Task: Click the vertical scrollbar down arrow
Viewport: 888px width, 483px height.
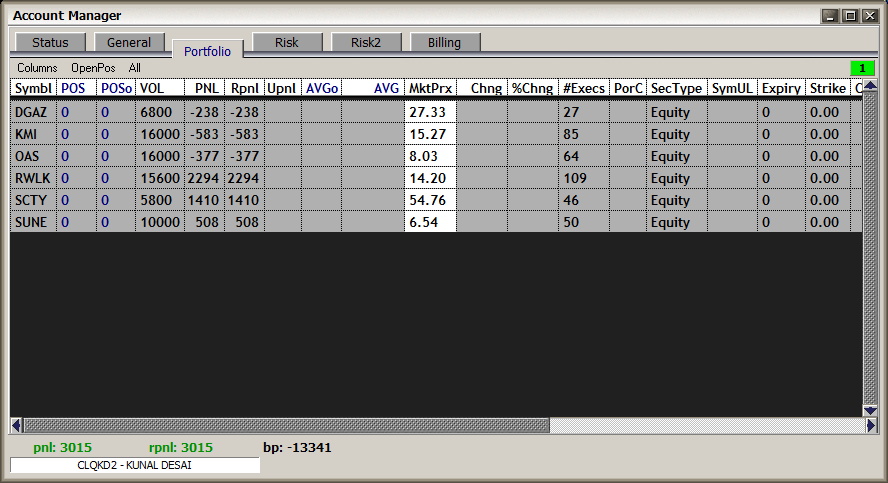Action: (870, 410)
